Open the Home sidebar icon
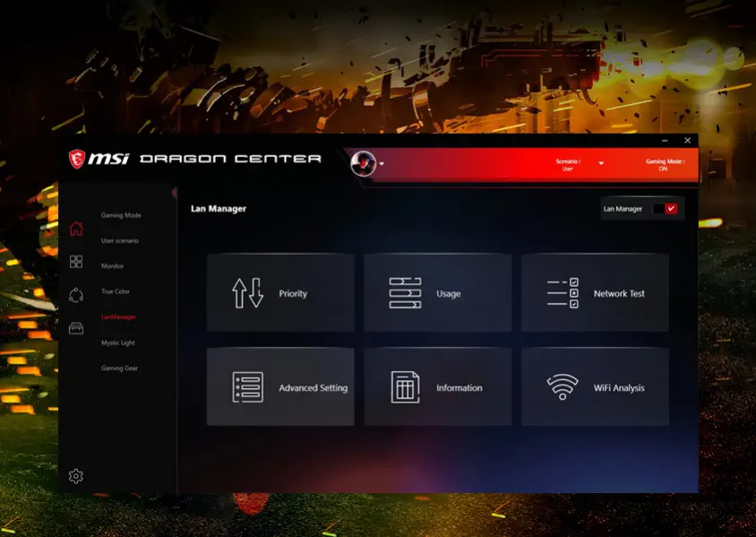The width and height of the screenshot is (756, 537). coord(76,229)
